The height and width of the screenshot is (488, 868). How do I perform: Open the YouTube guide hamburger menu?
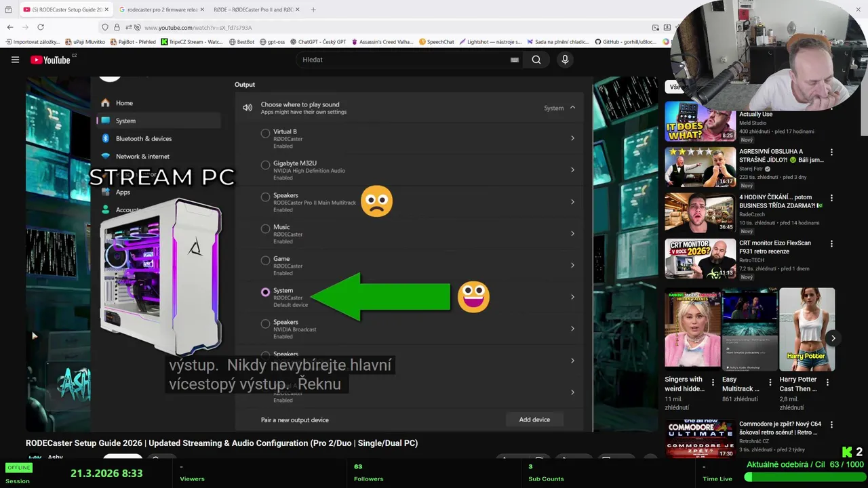(x=15, y=60)
